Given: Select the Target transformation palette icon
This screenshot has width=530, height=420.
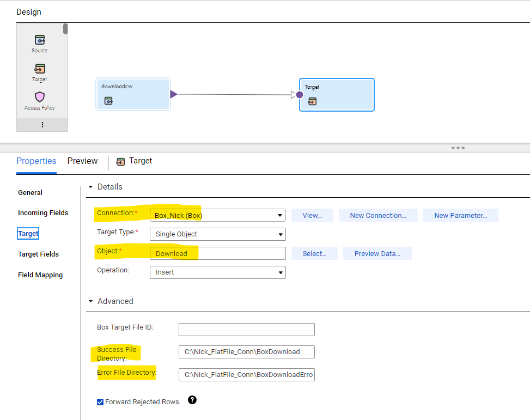Looking at the screenshot, I should tap(40, 69).
